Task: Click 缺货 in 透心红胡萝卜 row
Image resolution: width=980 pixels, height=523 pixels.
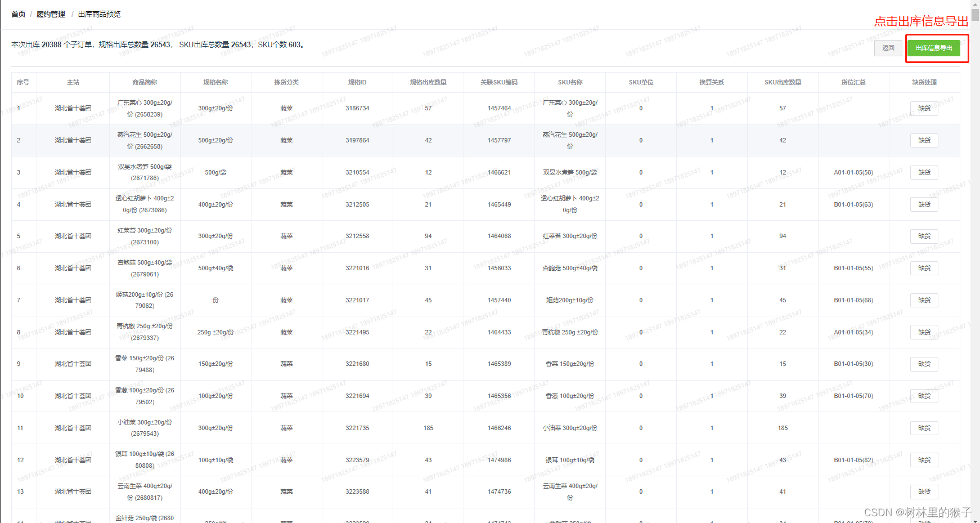Action: (924, 204)
